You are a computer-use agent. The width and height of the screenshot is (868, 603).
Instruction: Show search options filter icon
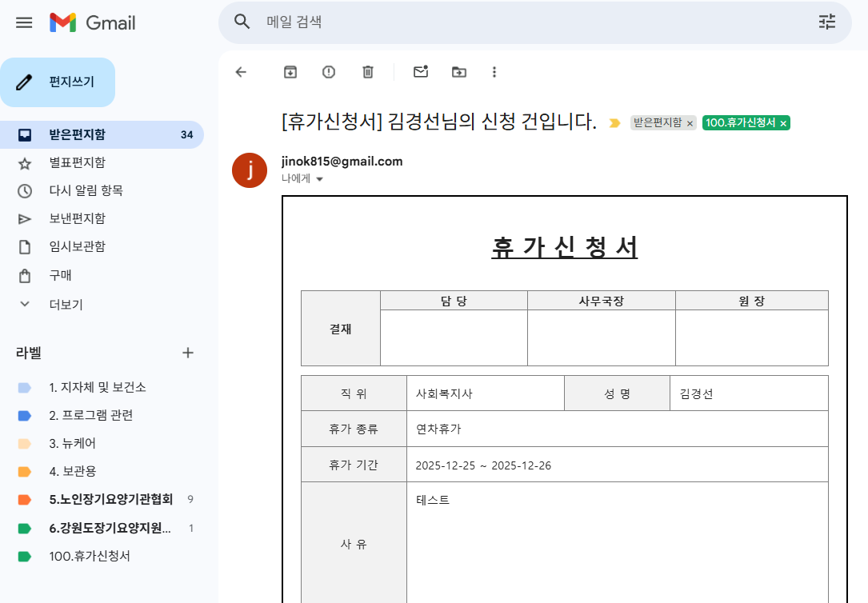(826, 22)
